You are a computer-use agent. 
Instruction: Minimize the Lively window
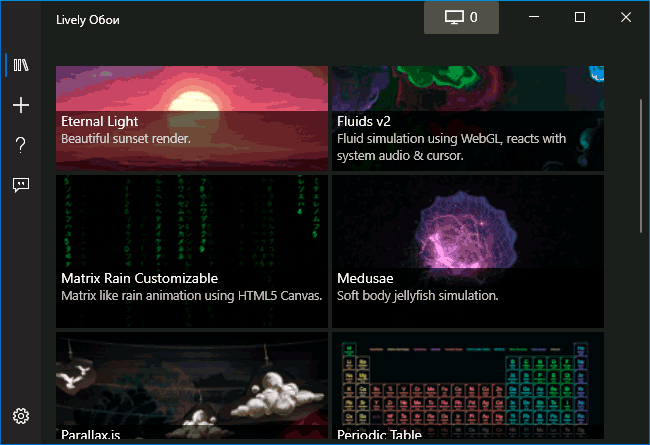[x=534, y=17]
